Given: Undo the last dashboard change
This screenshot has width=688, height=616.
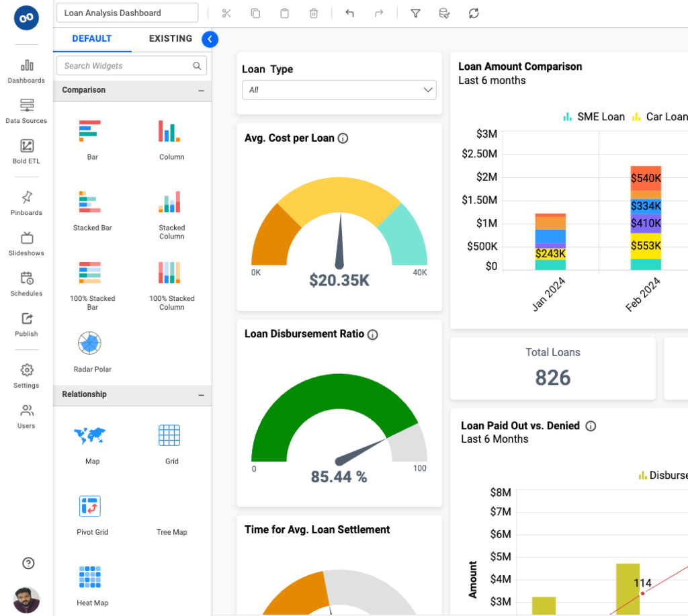Looking at the screenshot, I should [x=350, y=13].
